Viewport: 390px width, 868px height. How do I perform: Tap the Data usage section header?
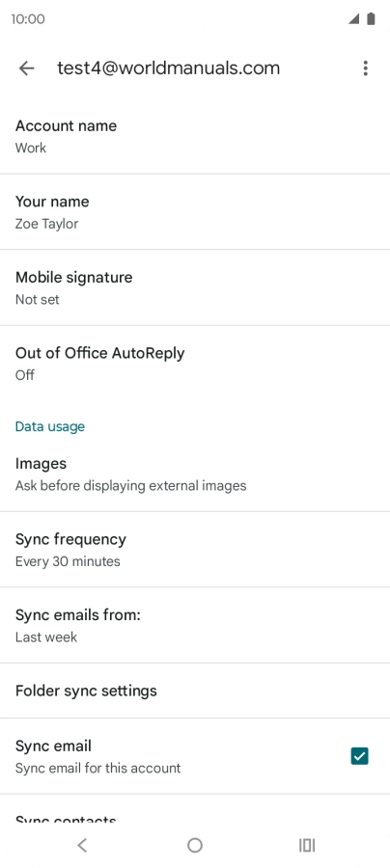tap(50, 426)
